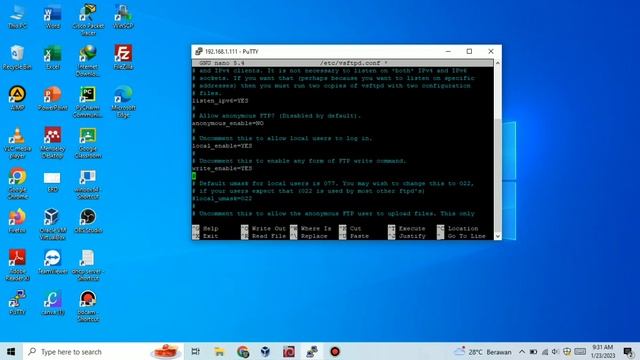Launch PowerPoint from the desktop
Viewport: 640px width, 360px height.
pos(53,98)
